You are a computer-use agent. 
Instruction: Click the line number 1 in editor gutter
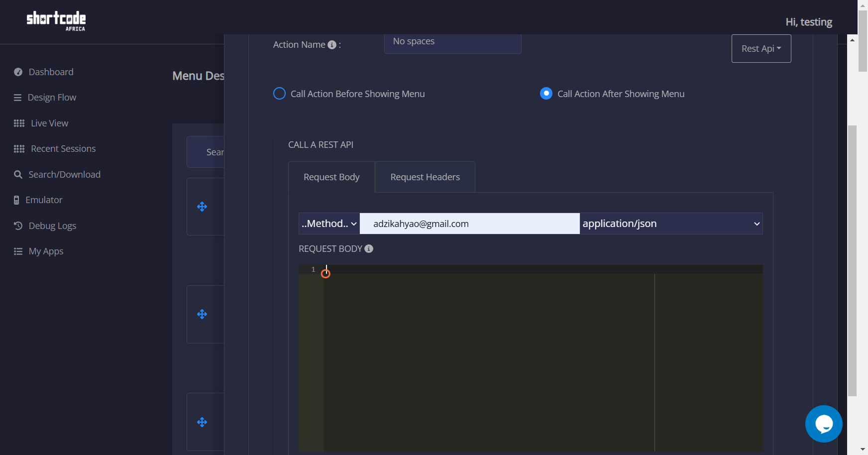pos(313,269)
